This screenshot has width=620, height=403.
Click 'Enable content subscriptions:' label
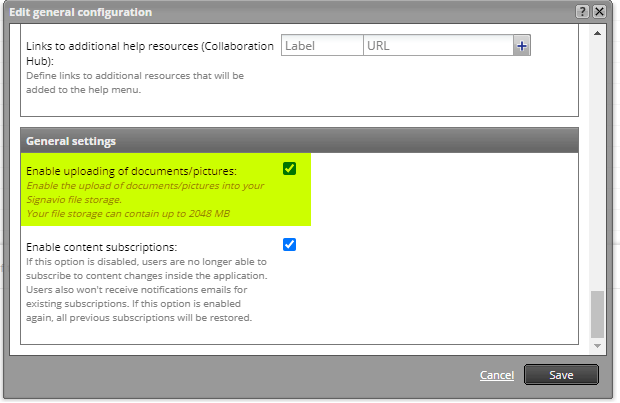click(x=102, y=247)
